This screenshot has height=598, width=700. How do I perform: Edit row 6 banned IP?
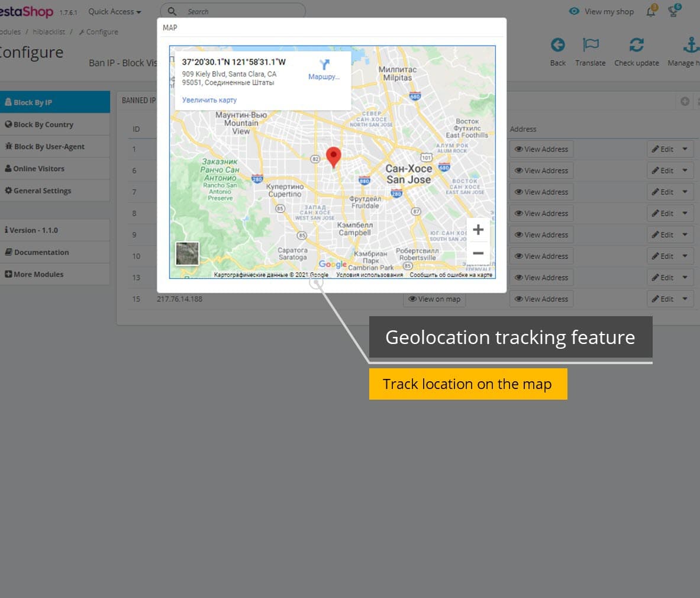(x=663, y=171)
